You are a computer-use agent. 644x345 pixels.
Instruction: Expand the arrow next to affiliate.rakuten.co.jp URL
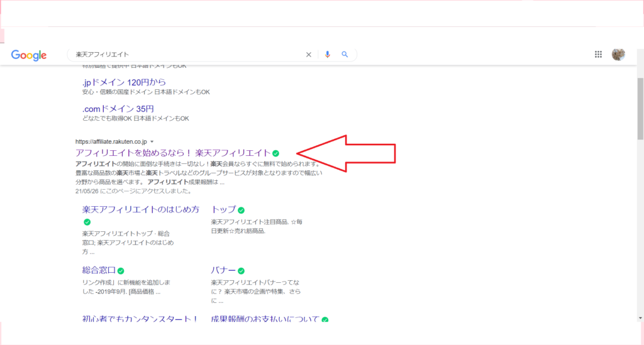point(152,142)
